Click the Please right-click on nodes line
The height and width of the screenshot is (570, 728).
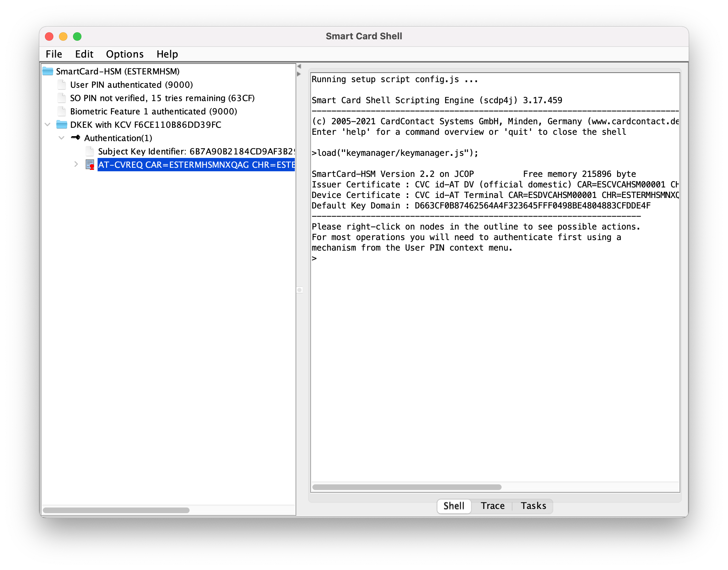coord(476,227)
